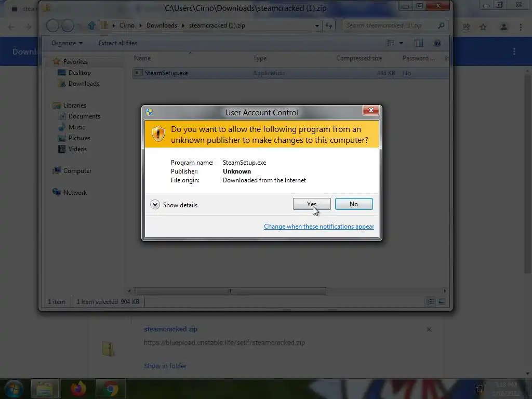This screenshot has height=399, width=532.
Task: Open Documents library in navigation pane
Action: pyautogui.click(x=84, y=116)
